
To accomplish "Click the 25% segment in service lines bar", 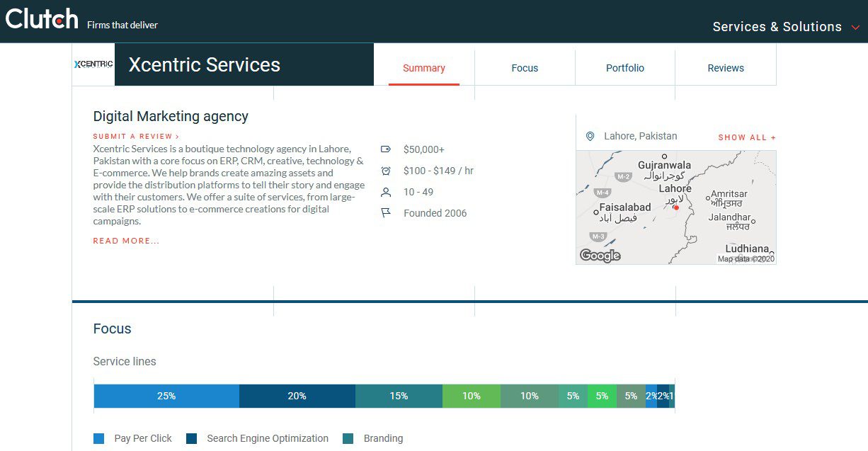I will click(x=166, y=396).
